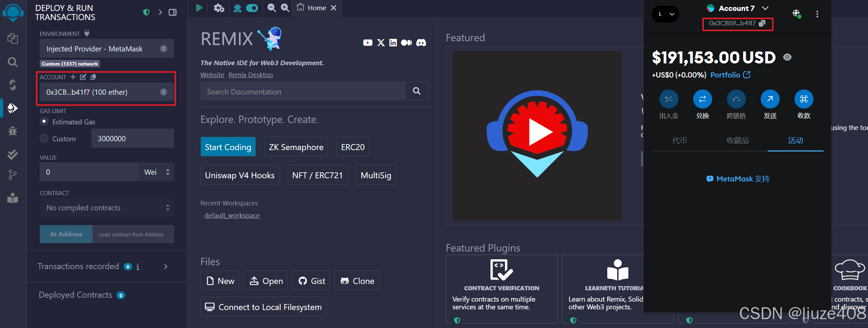Open the Git source control icon

[x=13, y=175]
